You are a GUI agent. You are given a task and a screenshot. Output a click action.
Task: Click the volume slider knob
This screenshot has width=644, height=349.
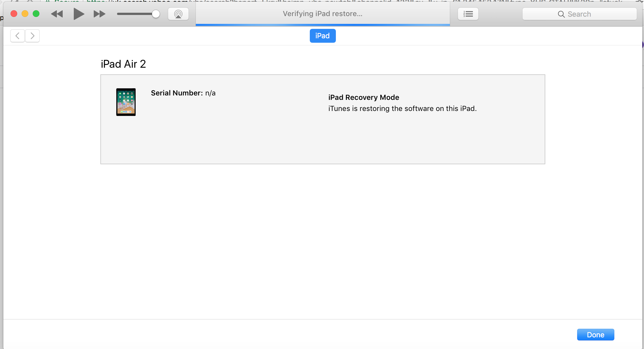(156, 14)
